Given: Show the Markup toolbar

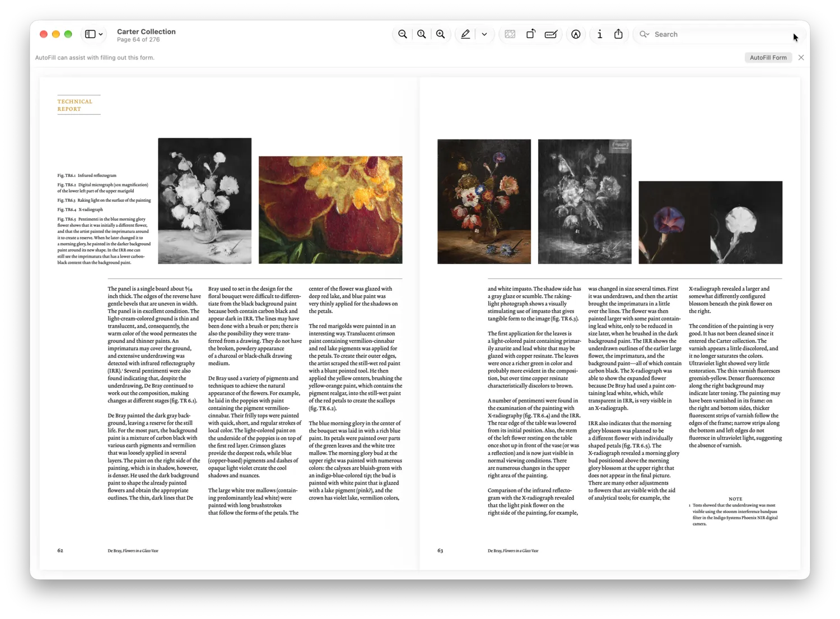Looking at the screenshot, I should [576, 34].
